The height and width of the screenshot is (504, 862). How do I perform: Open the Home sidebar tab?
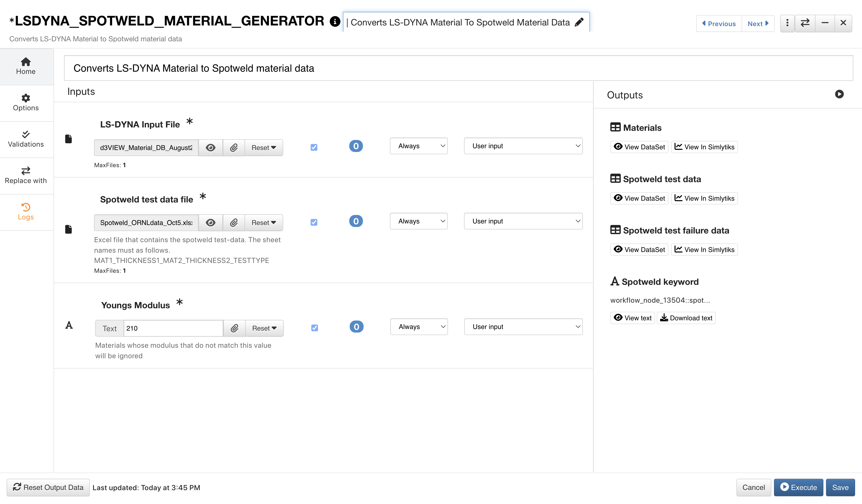coord(26,66)
